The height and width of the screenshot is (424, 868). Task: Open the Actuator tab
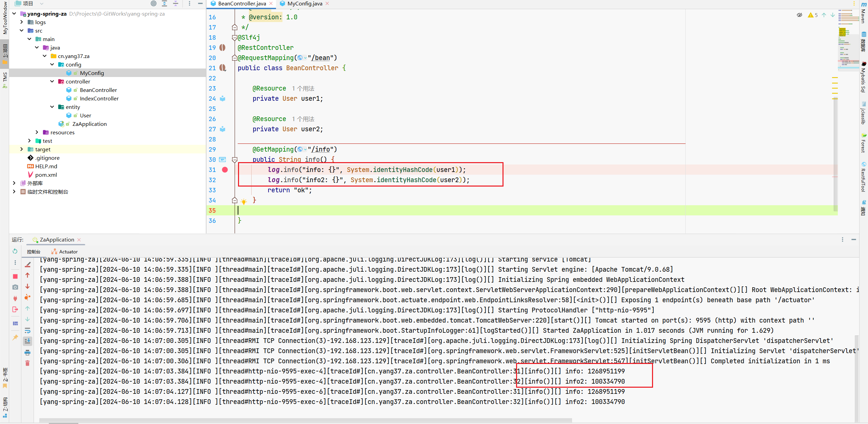click(x=64, y=252)
